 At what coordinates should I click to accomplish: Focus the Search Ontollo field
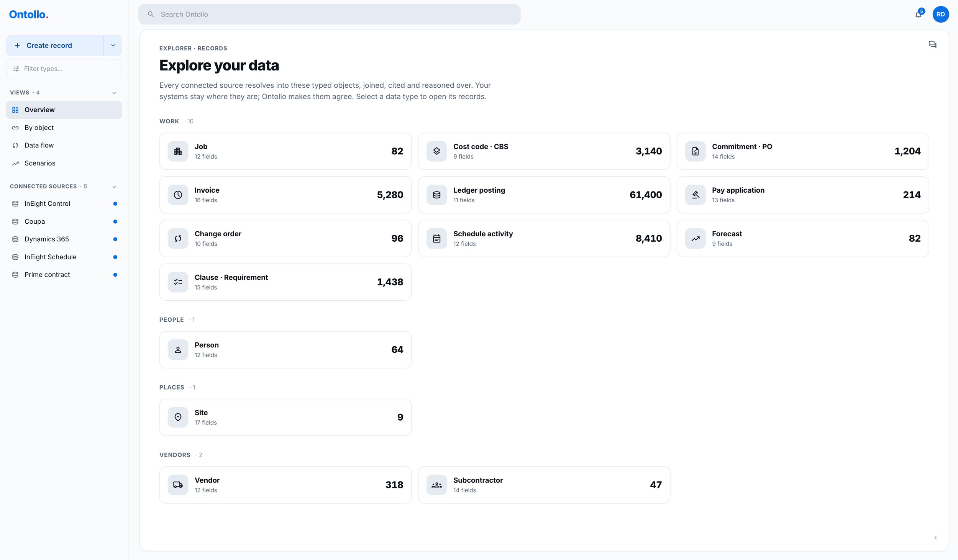click(329, 15)
